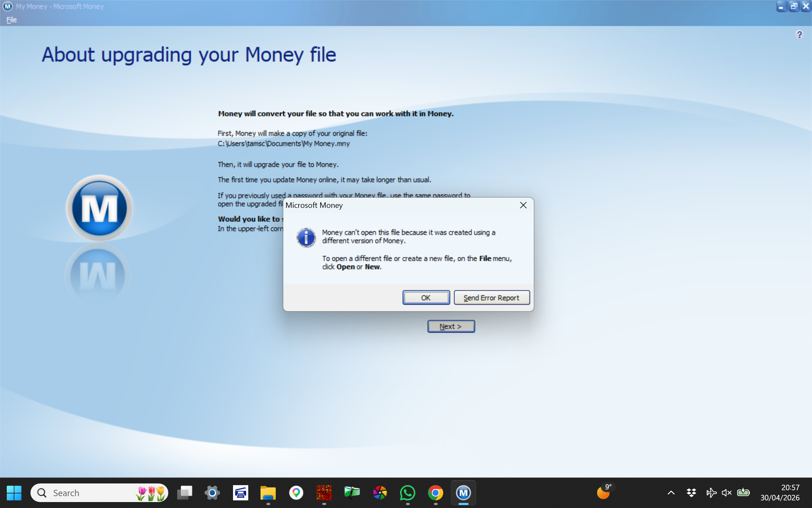Open the File menu
The width and height of the screenshot is (812, 508).
[x=11, y=19]
